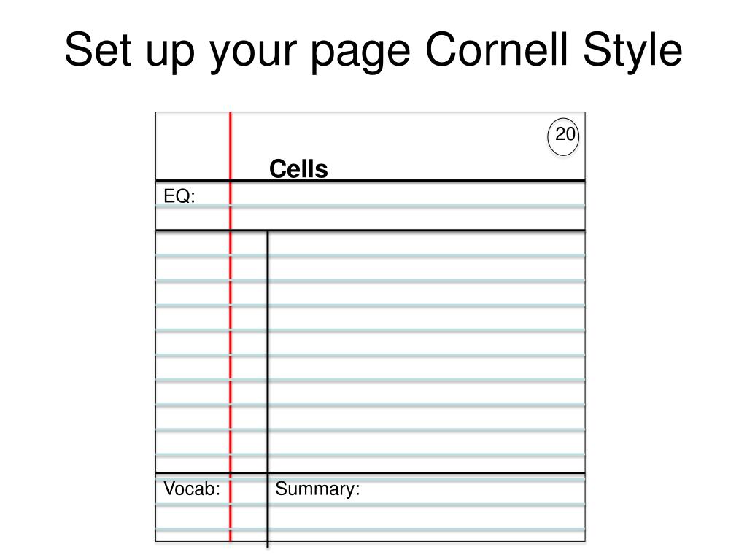
Task: Click the blank area below Vocab: label
Action: [193, 521]
